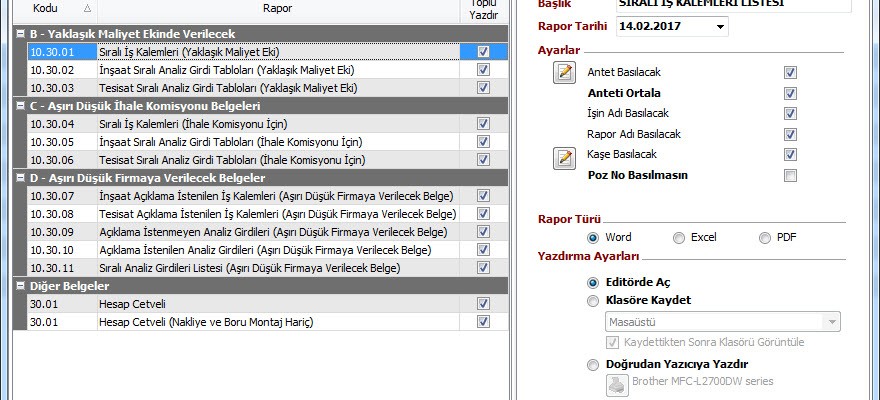
Task: Click the Rapor column header
Action: click(x=277, y=8)
